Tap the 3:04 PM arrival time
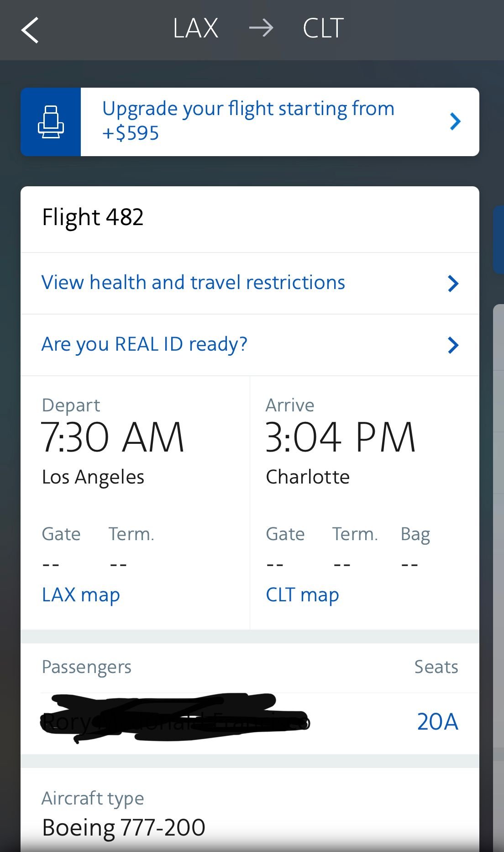Screen dimensions: 504x852 point(341,437)
